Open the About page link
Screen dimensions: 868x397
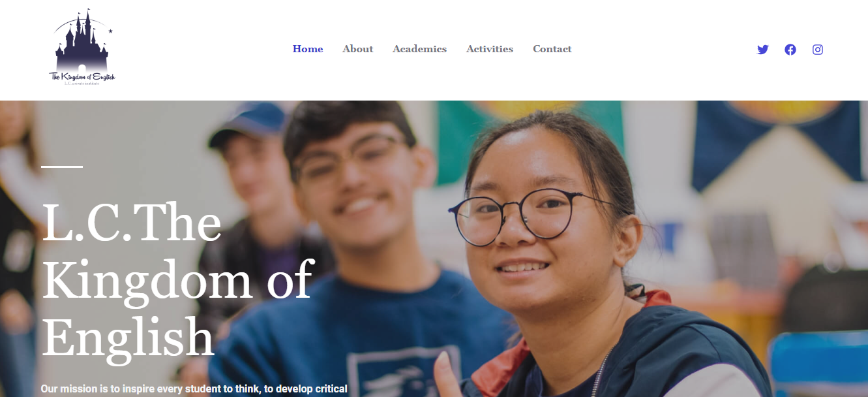tap(358, 49)
